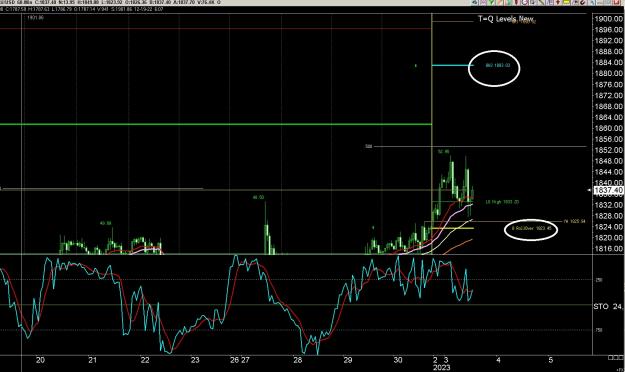This screenshot has height=372, width=625.
Task: Click the 46.00 spike label
Action: 258,197
